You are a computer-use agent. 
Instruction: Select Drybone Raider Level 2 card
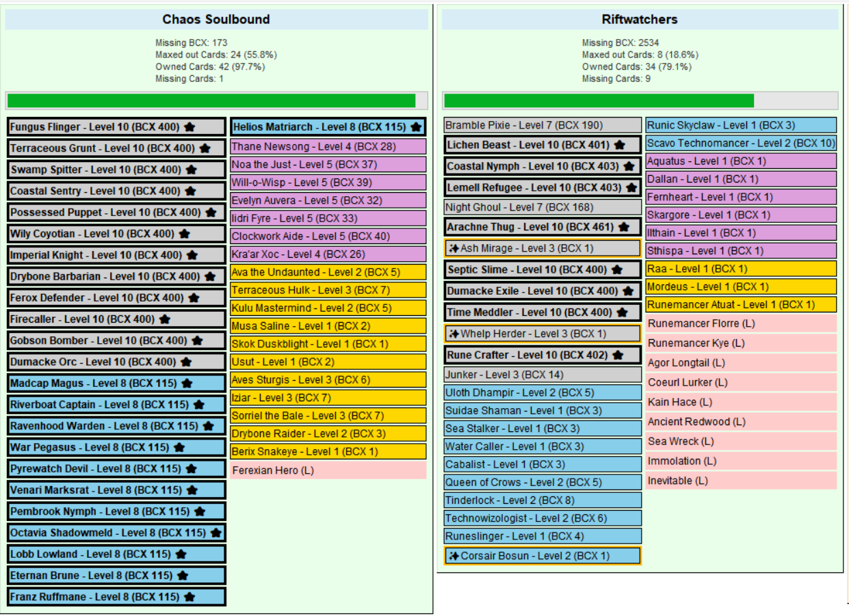pos(328,433)
